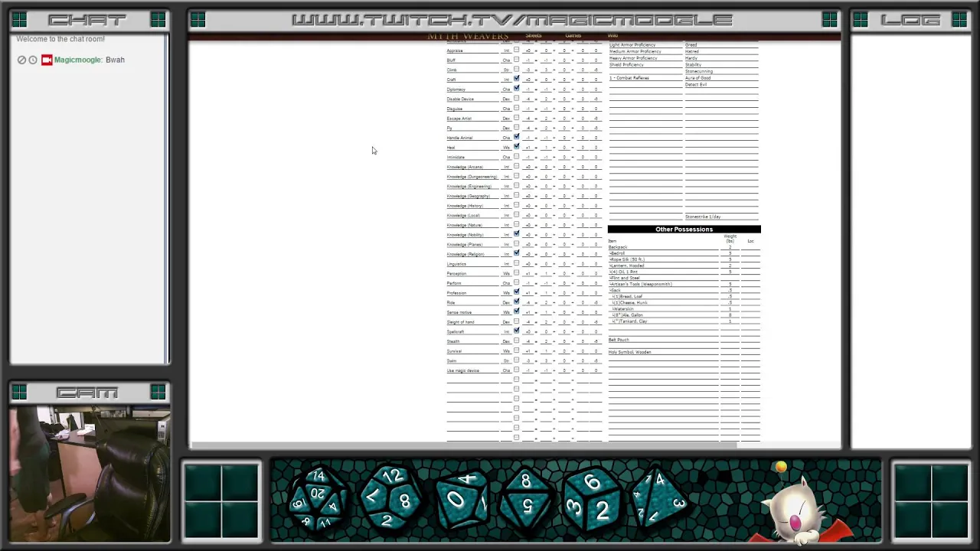Click the Artisan's Tools (Weaponsmith) item field

pos(663,284)
